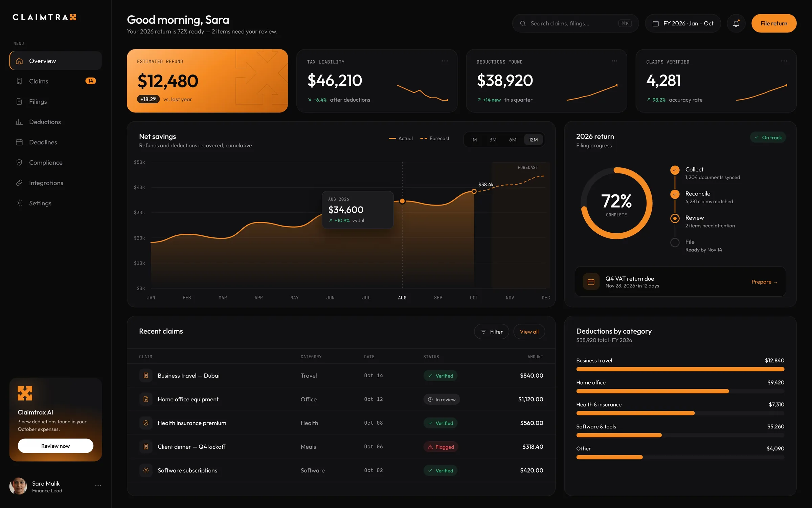Open the Filings menu item
This screenshot has width=812, height=508.
click(x=56, y=102)
